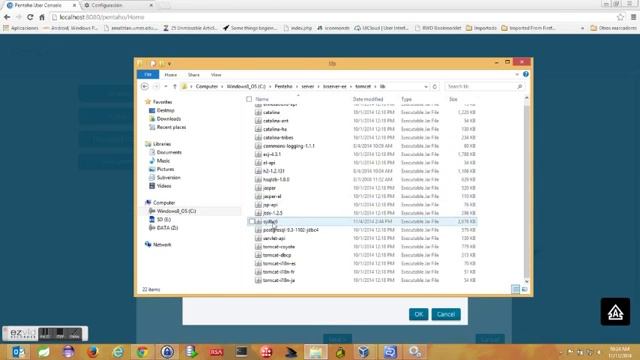The image size is (640, 360).
Task: Select the catalina-ant jar file
Action: [x=276, y=121]
